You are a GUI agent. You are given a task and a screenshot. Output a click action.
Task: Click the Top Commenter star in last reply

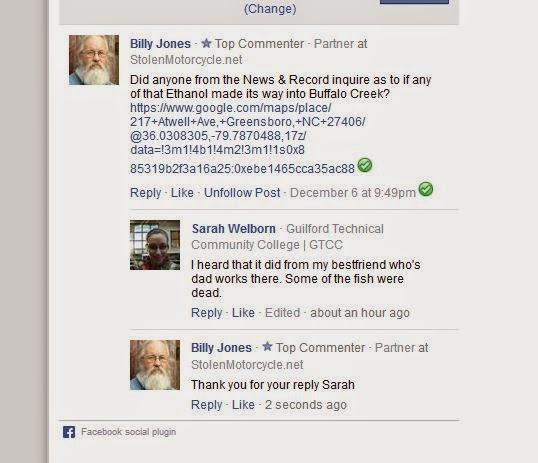(x=267, y=346)
